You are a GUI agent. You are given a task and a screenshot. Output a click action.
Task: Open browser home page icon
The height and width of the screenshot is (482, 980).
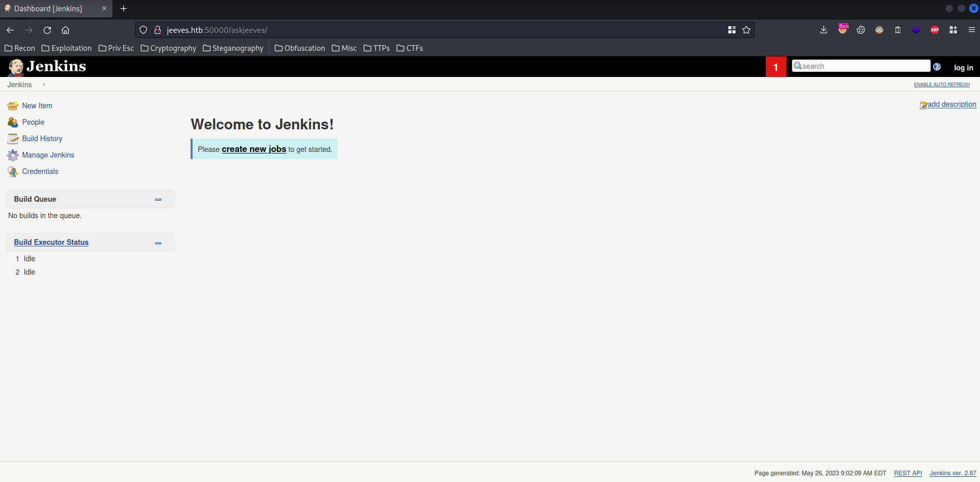point(66,30)
